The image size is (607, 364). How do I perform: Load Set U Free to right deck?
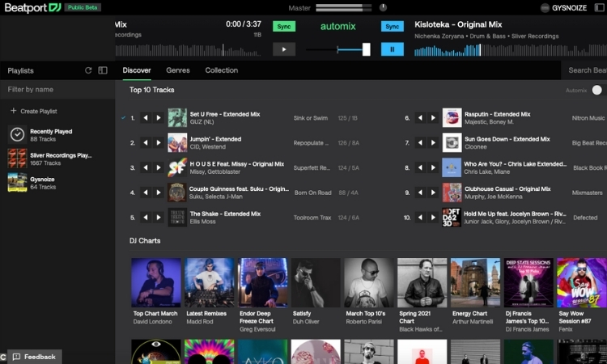(x=159, y=117)
